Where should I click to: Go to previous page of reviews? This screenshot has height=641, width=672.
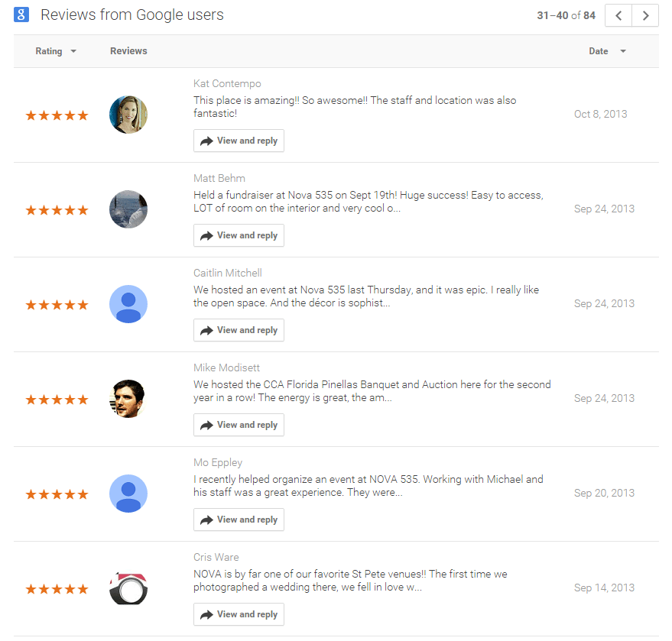[x=618, y=15]
